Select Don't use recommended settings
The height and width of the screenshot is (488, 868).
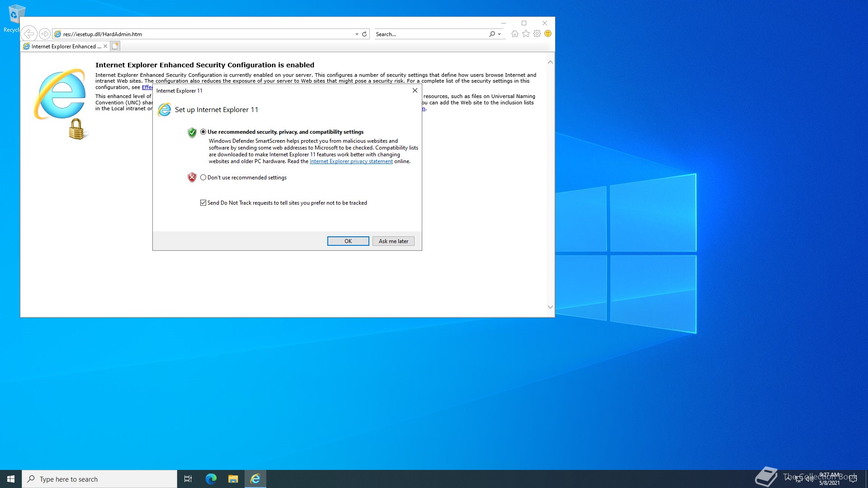tap(203, 177)
